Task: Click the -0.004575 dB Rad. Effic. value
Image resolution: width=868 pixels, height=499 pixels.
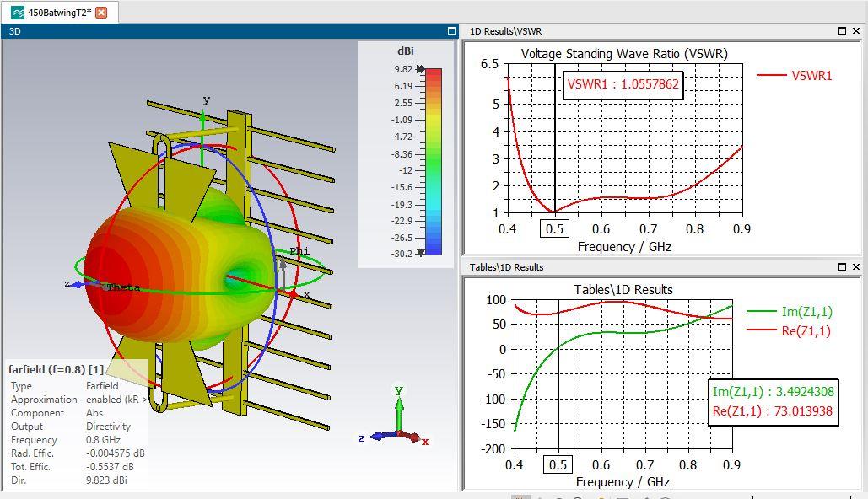Action: [x=115, y=453]
